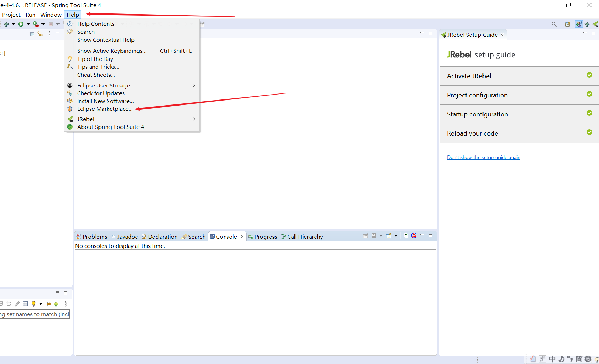Click the Project configuration green checkmark
Screen dimensions: 599x364
[x=589, y=94]
